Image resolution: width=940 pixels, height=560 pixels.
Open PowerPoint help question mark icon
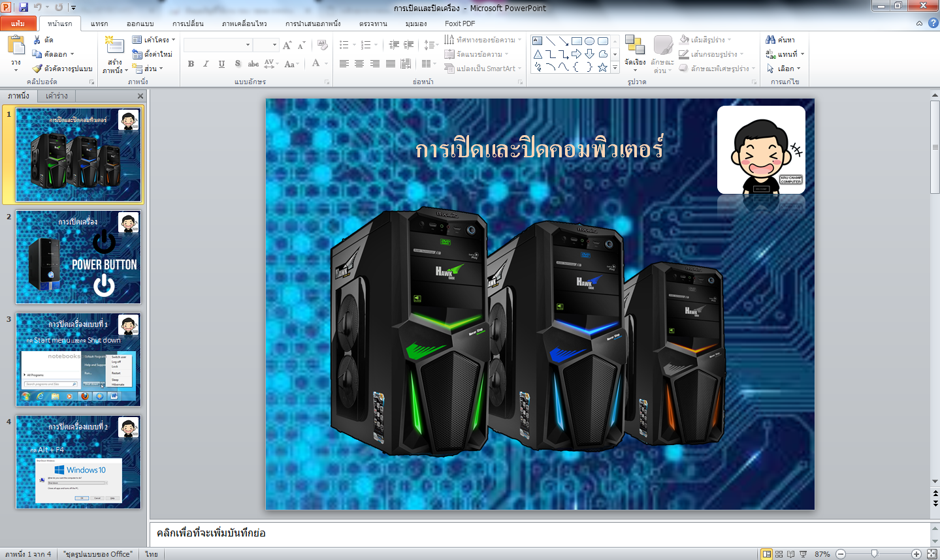click(x=933, y=23)
